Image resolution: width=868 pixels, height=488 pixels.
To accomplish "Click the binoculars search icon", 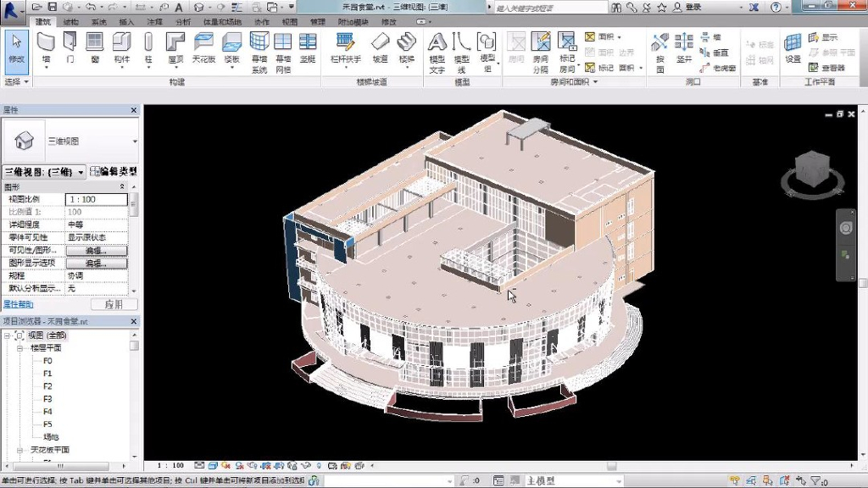I will pyautogui.click(x=616, y=7).
